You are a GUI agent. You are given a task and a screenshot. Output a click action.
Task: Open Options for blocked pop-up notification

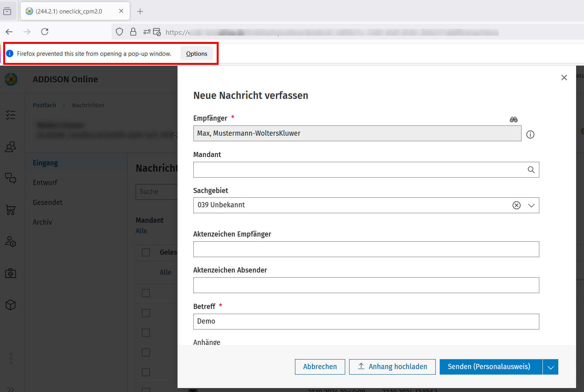(197, 54)
